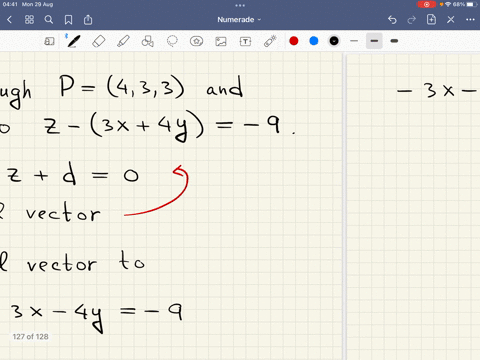Select the Elements star tool
The height and width of the screenshot is (360, 480).
click(196, 41)
